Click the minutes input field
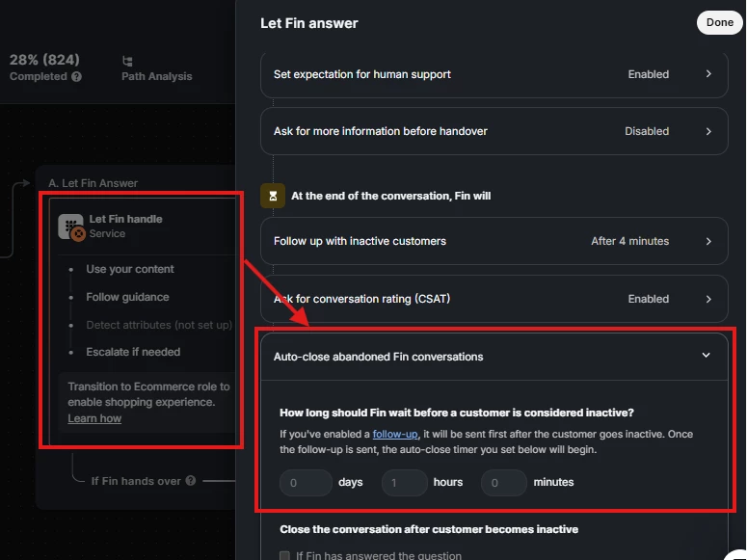 coord(503,483)
